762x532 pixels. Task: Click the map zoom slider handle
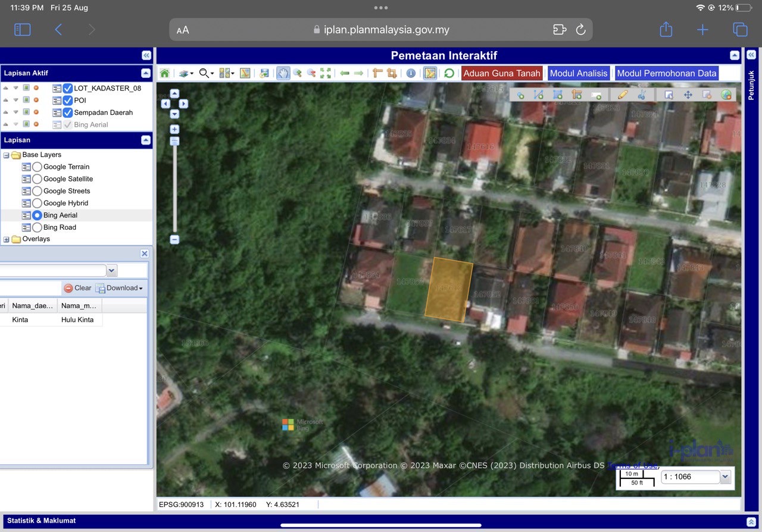(174, 142)
